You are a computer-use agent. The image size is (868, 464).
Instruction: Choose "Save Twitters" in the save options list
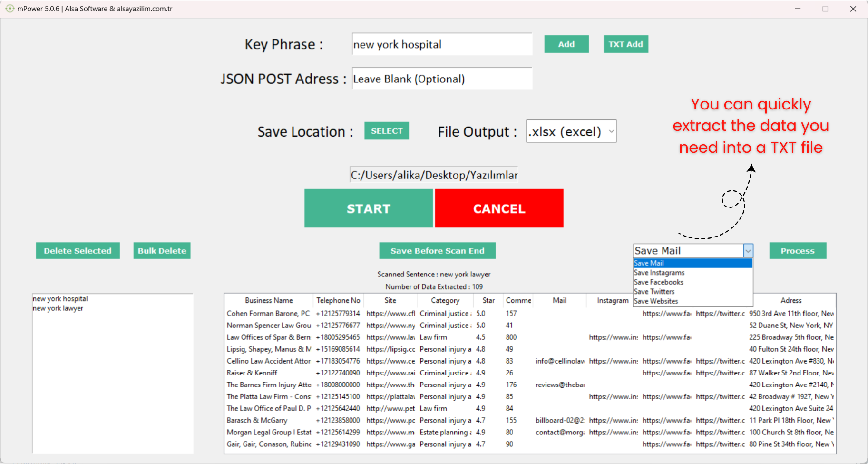tap(654, 291)
